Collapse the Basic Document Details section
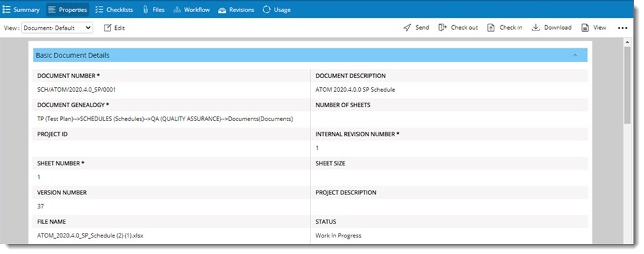644x254 pixels. [x=575, y=55]
